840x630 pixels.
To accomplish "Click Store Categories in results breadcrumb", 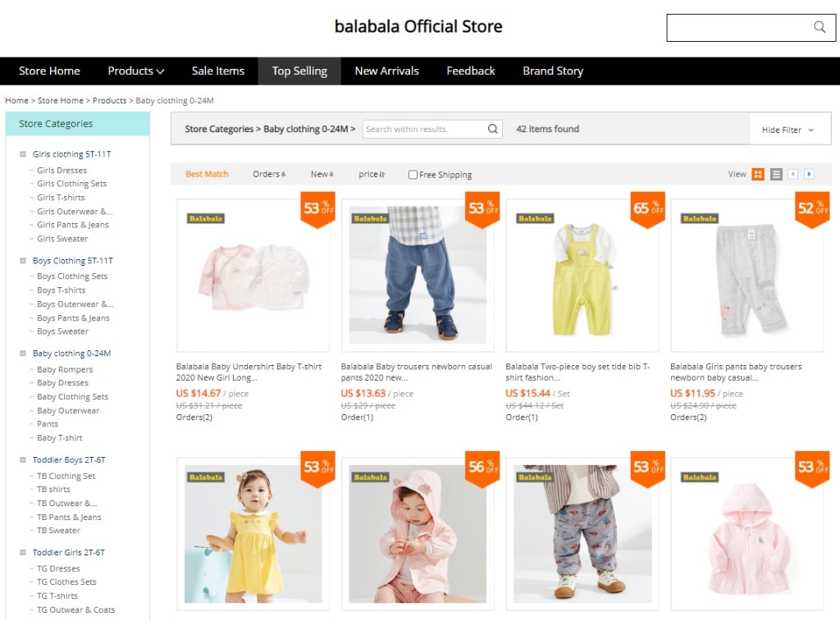I will [218, 129].
